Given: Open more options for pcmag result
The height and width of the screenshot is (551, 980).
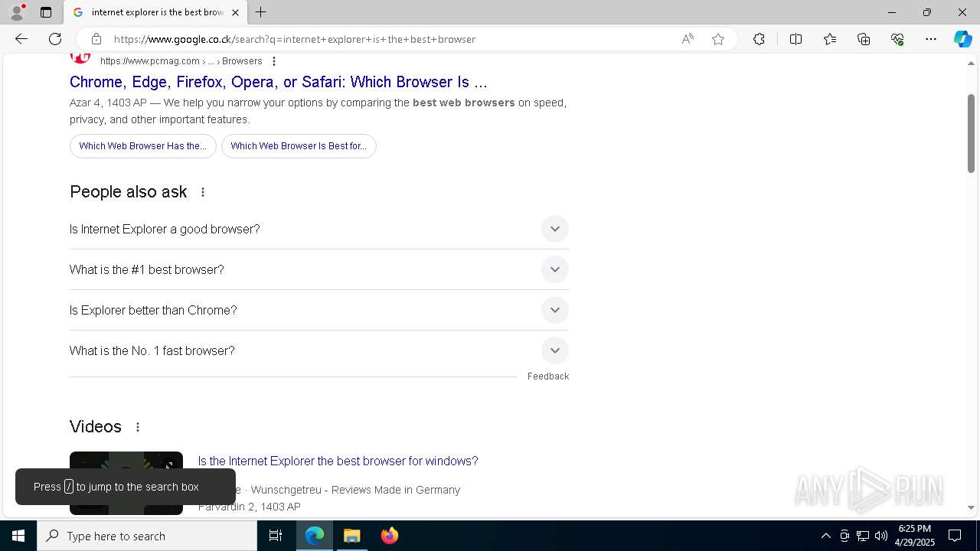Looking at the screenshot, I should (273, 61).
